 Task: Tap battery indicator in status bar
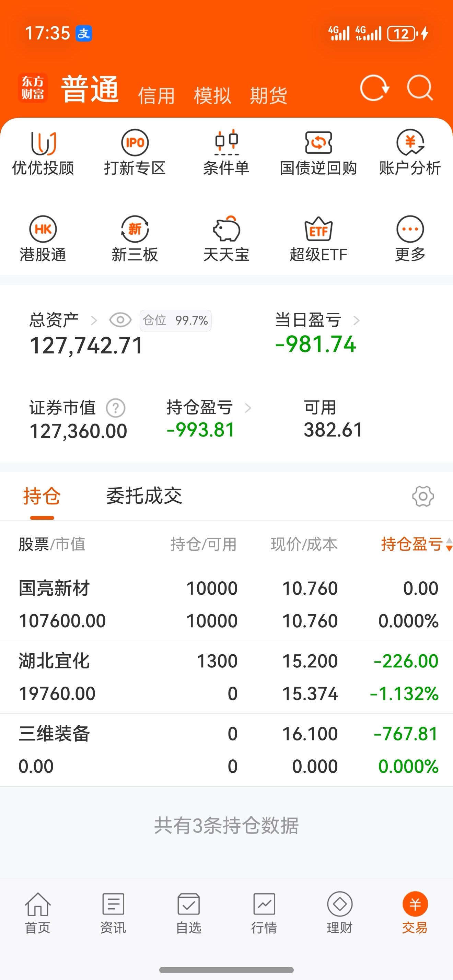tap(403, 34)
